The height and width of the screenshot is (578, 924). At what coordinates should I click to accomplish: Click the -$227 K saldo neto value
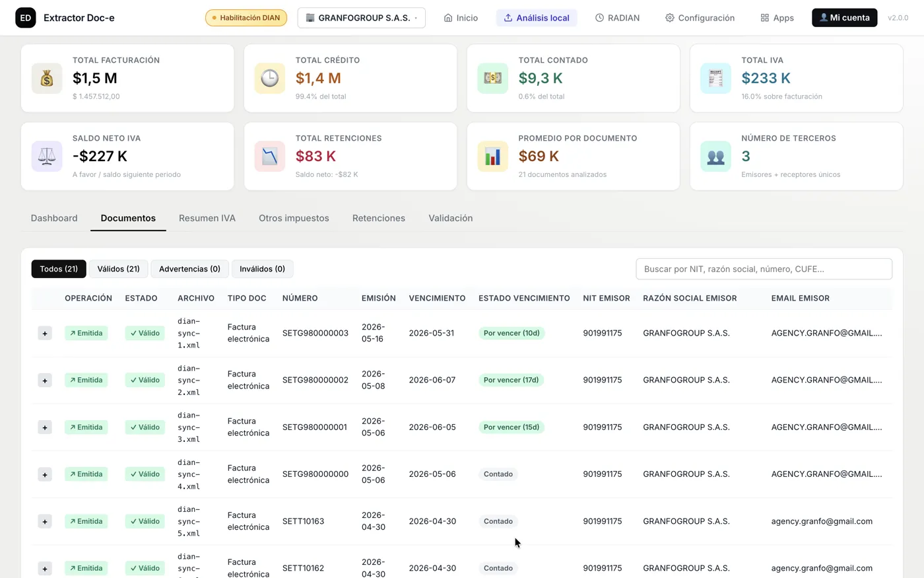pos(100,156)
